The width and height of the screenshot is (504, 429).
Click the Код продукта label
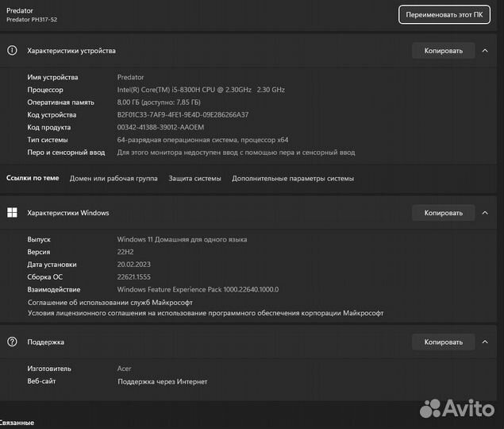pos(49,127)
